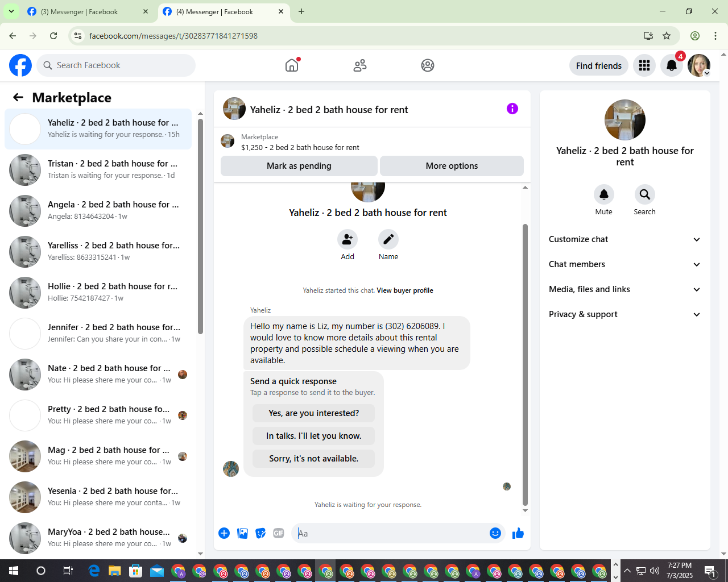The width and height of the screenshot is (728, 582).
Task: Open Mag's conversation
Action: click(x=98, y=456)
